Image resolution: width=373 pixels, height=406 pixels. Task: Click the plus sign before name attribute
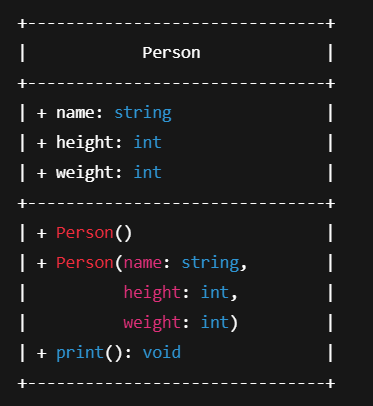[42, 113]
